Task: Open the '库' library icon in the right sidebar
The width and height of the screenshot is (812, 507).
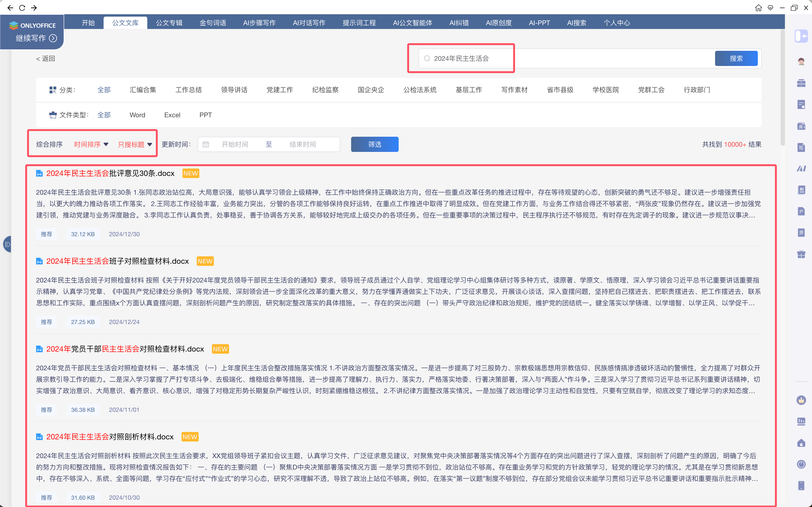Action: point(801,126)
